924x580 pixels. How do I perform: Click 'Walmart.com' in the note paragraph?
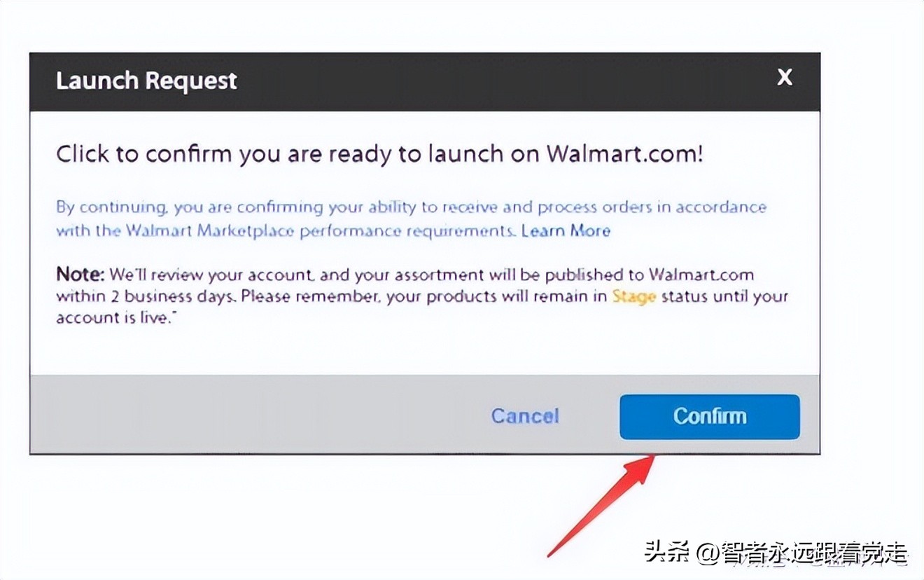[x=701, y=274]
